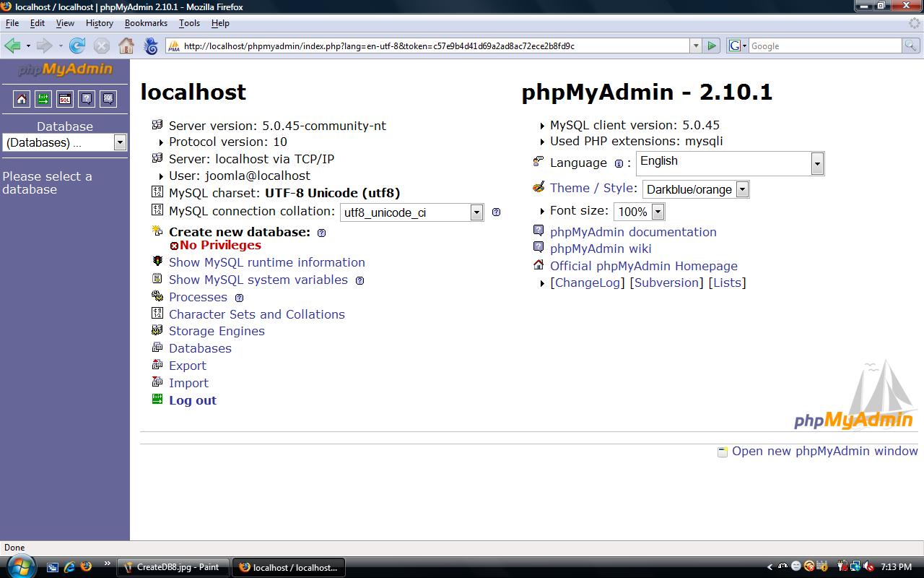Open the Font size dropdown
This screenshot has height=578, width=924.
639,212
